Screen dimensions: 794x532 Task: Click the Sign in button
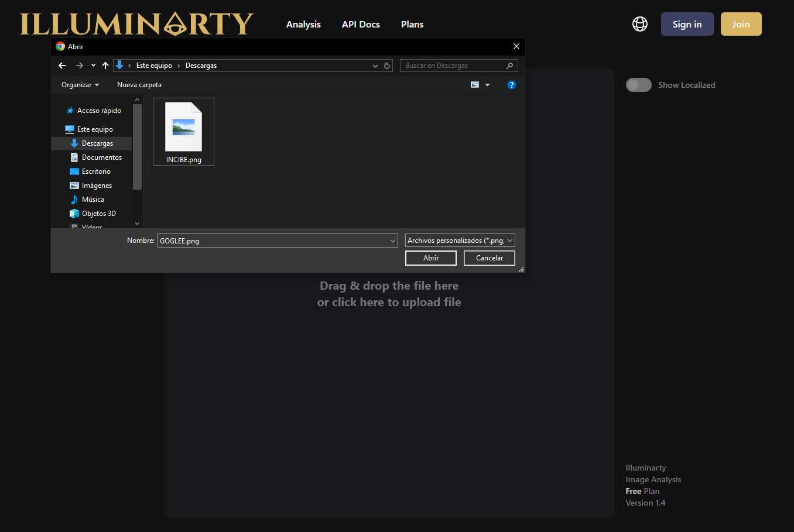[x=687, y=24]
